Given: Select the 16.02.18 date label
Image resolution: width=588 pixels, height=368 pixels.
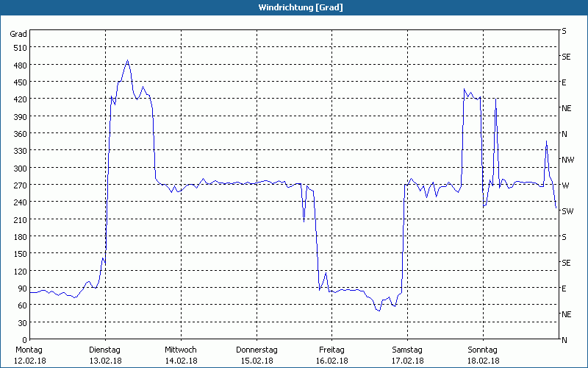Looking at the screenshot, I should click(332, 361).
